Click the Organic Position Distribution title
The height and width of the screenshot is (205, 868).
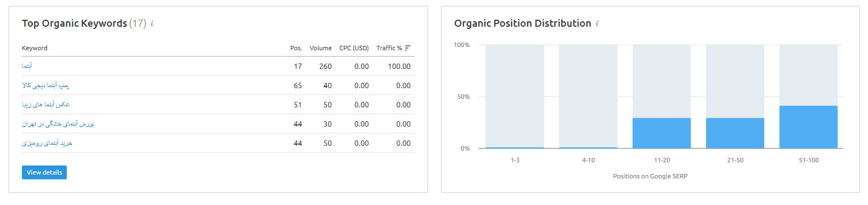point(523,23)
